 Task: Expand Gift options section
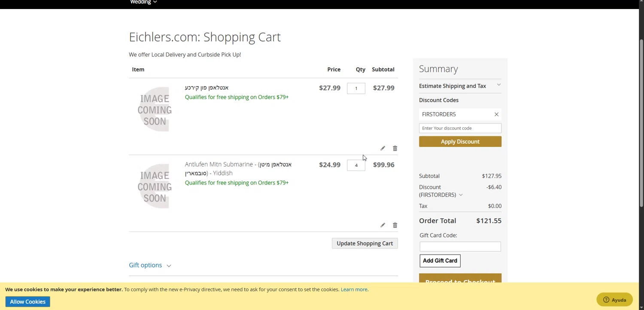click(x=150, y=265)
